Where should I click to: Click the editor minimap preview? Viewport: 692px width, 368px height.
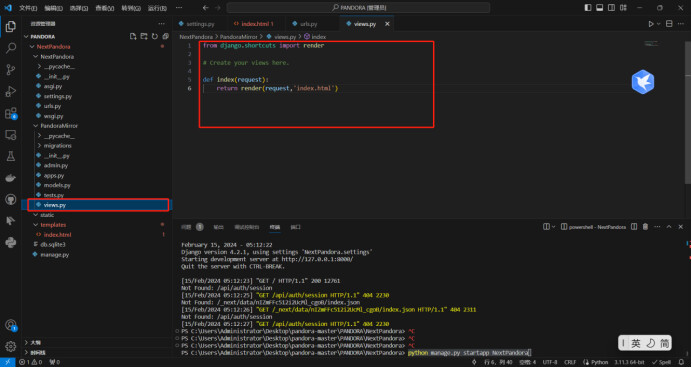tap(651, 44)
